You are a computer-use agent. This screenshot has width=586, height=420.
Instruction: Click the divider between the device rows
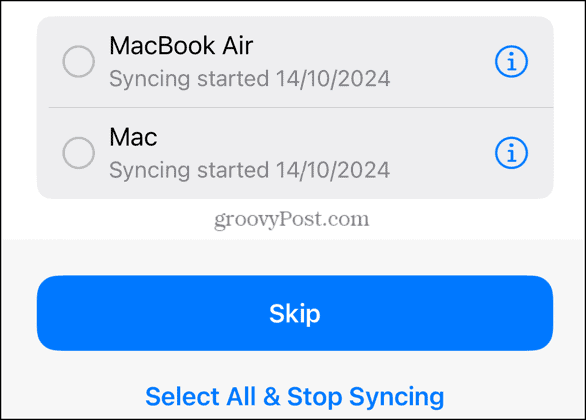pyautogui.click(x=301, y=108)
